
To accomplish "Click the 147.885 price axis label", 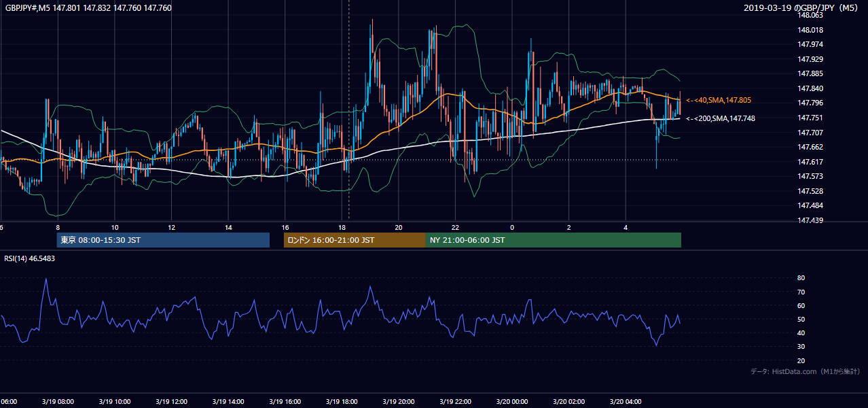I will (810, 74).
